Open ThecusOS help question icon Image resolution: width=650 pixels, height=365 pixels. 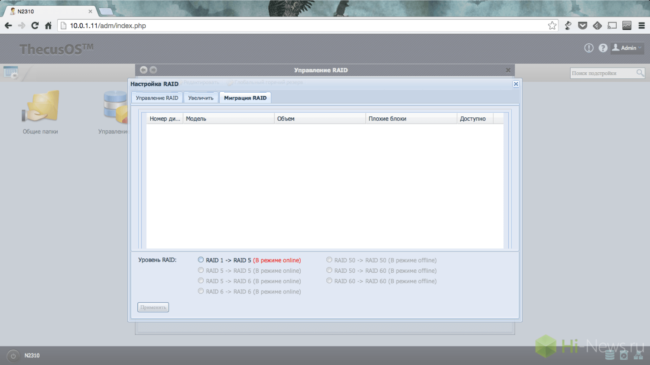(x=603, y=48)
